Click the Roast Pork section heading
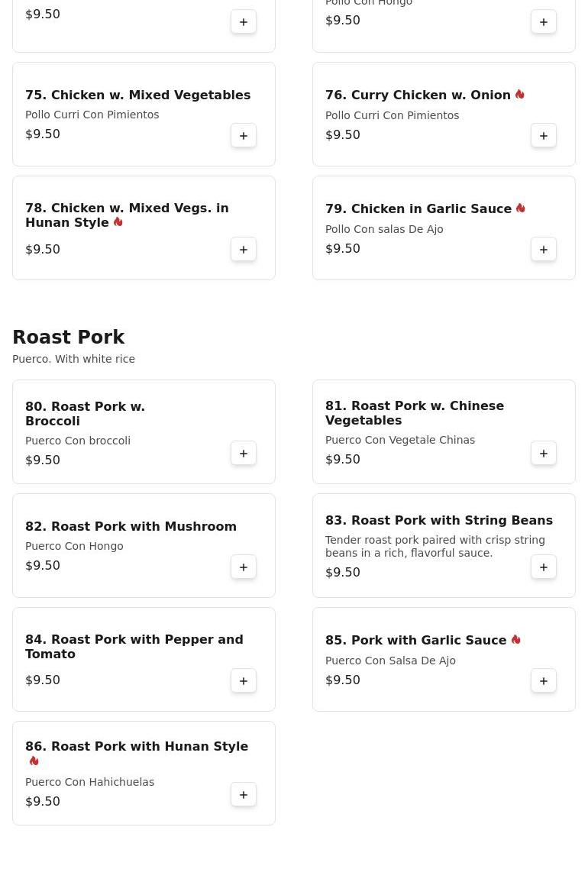The height and width of the screenshot is (869, 588). 68,338
